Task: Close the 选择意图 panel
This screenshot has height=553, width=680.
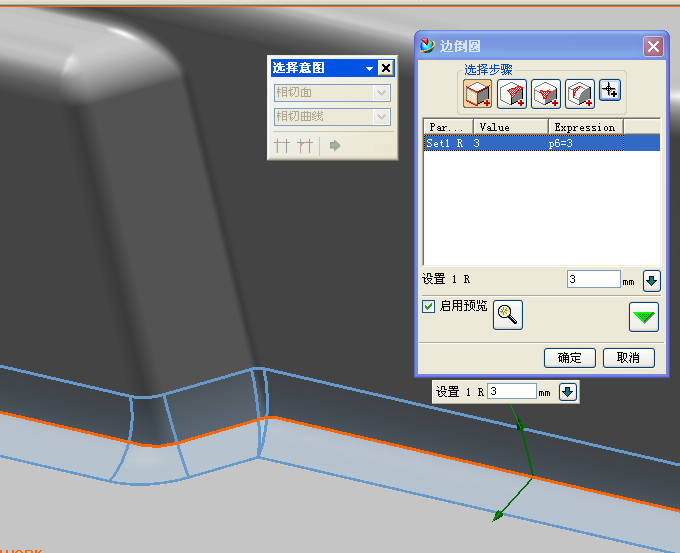Action: 386,68
